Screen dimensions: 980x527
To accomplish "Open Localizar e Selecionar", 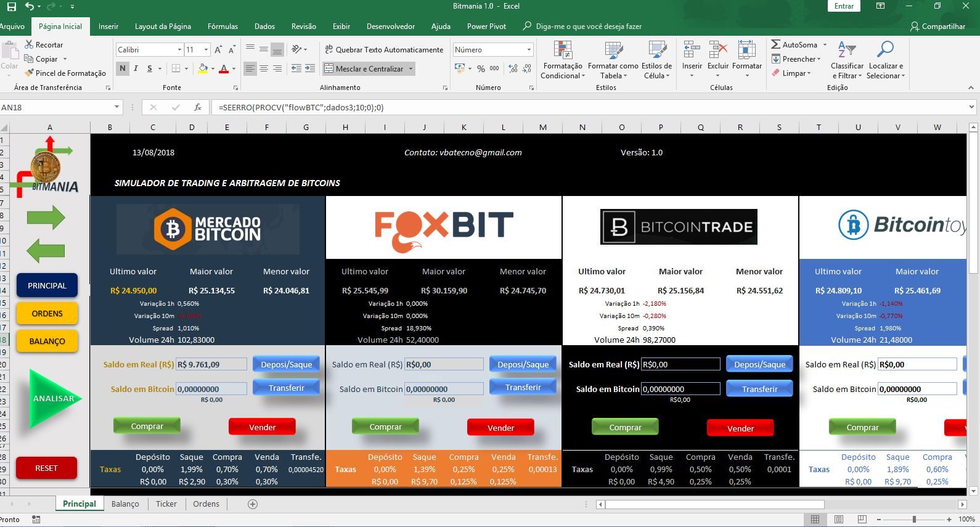I will 886,60.
